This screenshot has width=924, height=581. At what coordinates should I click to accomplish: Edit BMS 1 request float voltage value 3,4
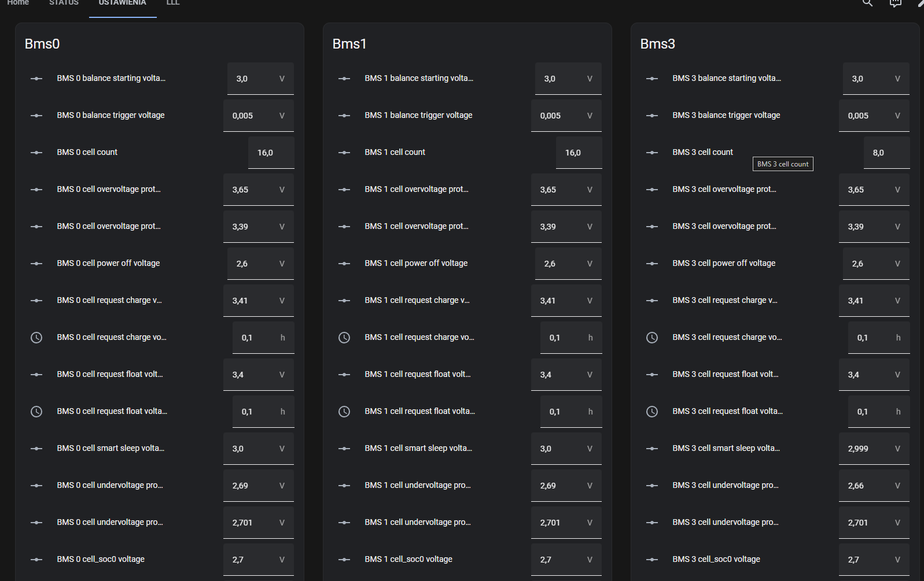click(566, 375)
